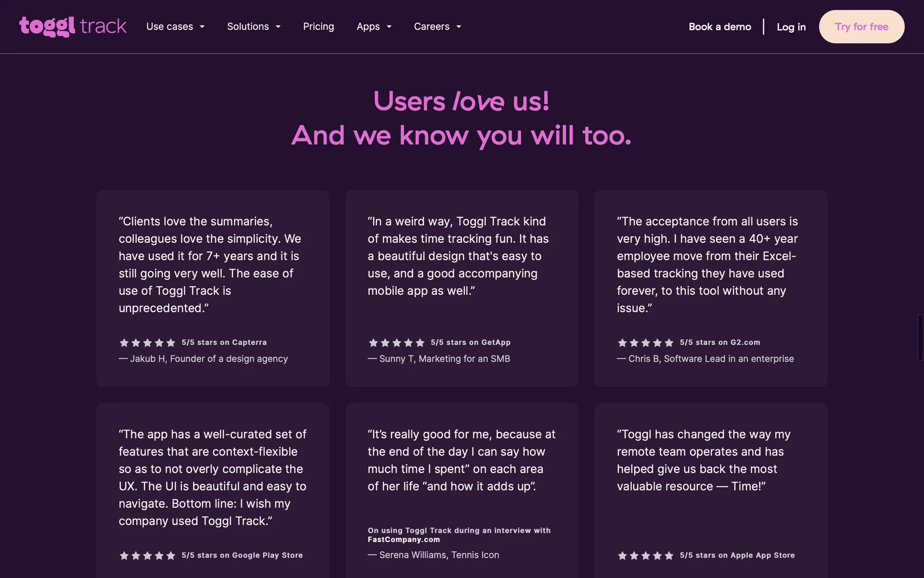Open the Careers dropdown menu
Image resolution: width=924 pixels, height=578 pixels.
pos(437,26)
